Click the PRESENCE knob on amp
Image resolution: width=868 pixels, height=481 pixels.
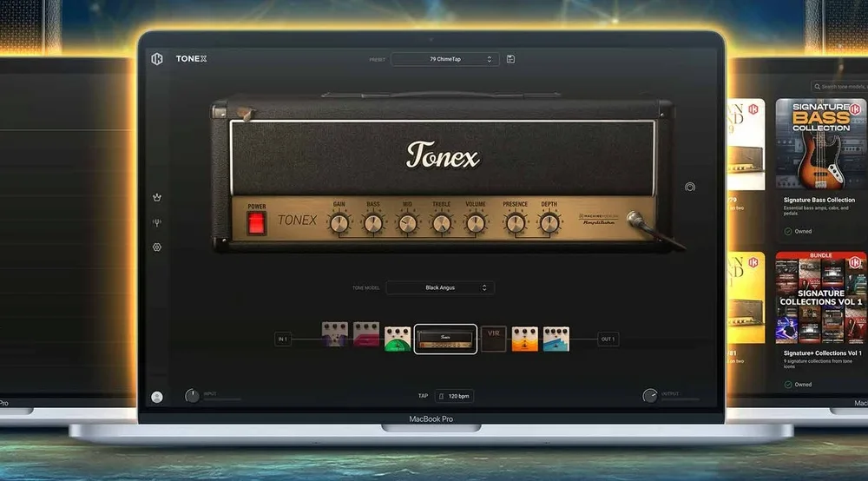pyautogui.click(x=516, y=224)
